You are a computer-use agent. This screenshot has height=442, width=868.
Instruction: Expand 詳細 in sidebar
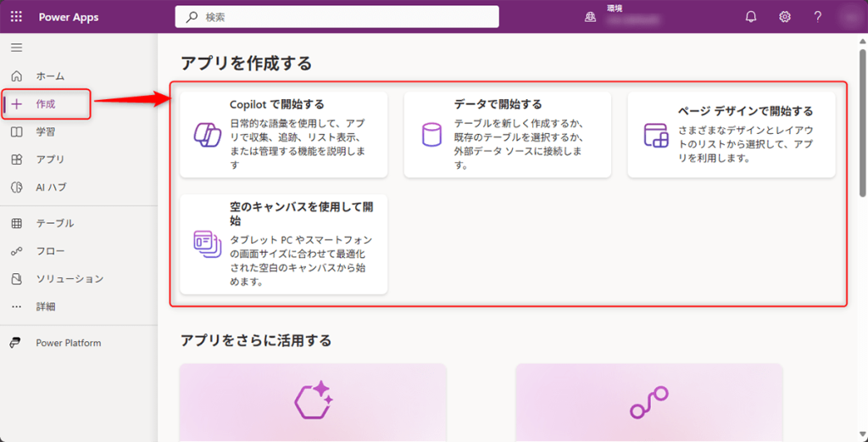click(46, 306)
